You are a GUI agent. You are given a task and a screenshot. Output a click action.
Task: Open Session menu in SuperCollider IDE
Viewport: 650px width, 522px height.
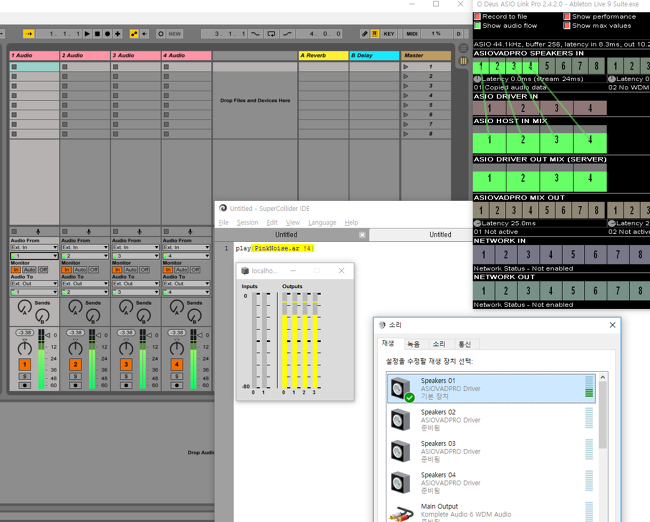[247, 223]
